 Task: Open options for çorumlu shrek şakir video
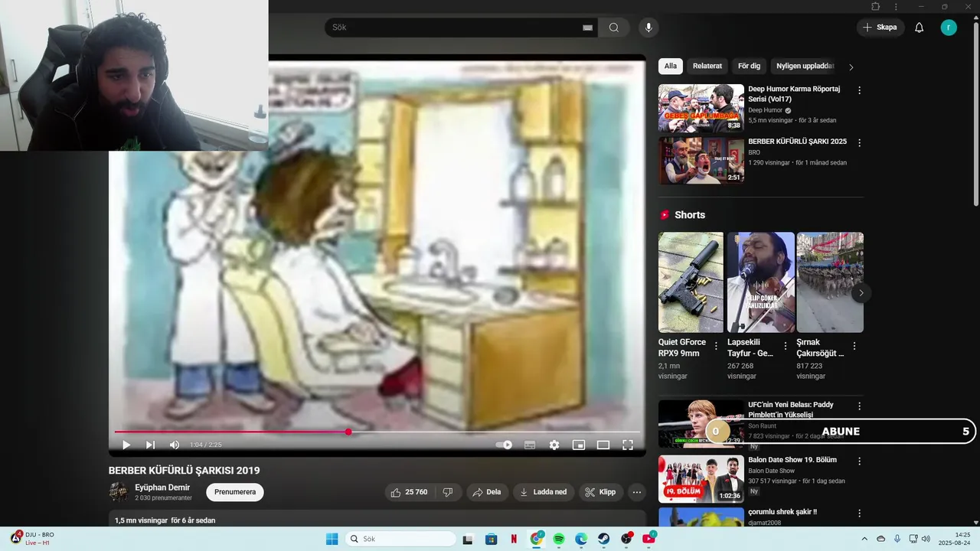click(x=859, y=514)
